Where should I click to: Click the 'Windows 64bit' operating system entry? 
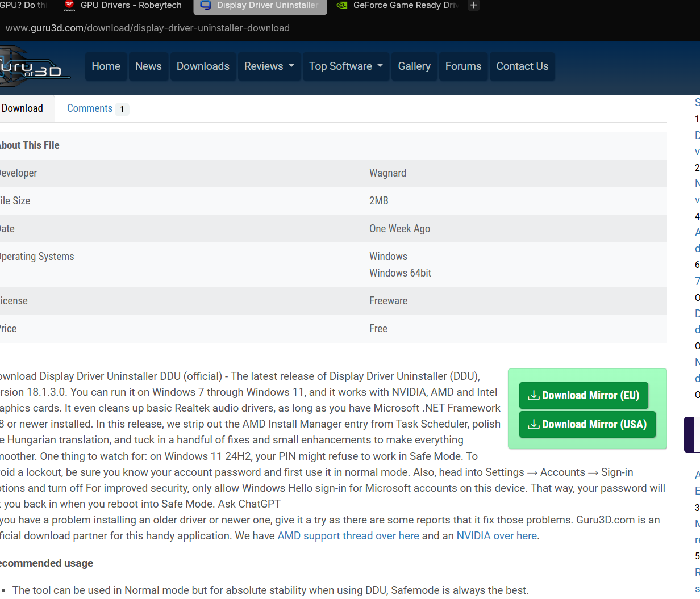click(x=400, y=273)
